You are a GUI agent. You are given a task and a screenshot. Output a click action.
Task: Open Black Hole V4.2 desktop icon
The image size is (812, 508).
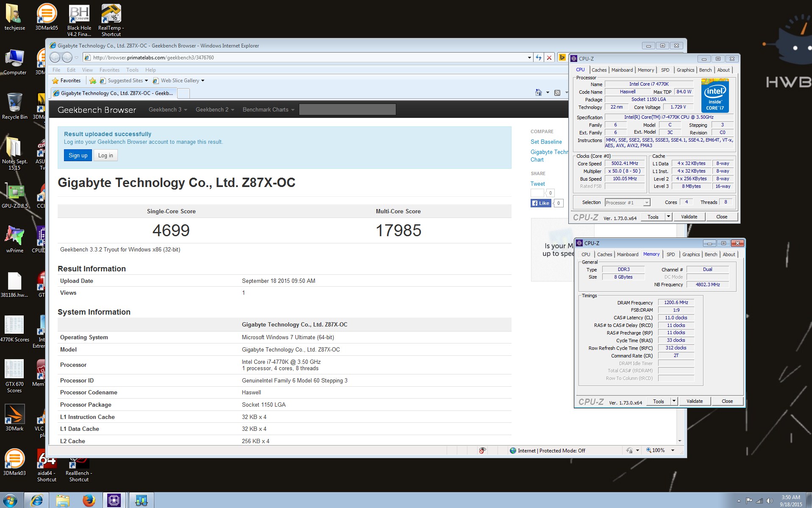pyautogui.click(x=79, y=20)
